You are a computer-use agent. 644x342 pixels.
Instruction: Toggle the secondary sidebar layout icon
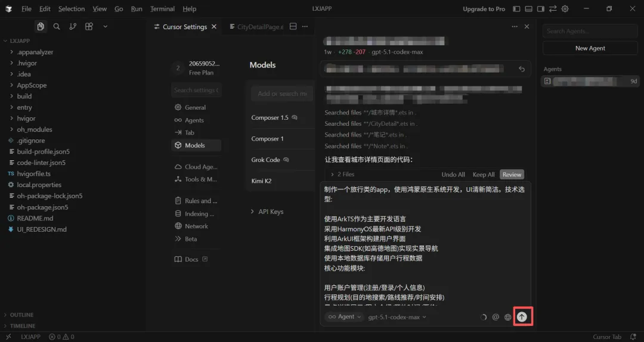point(541,8)
